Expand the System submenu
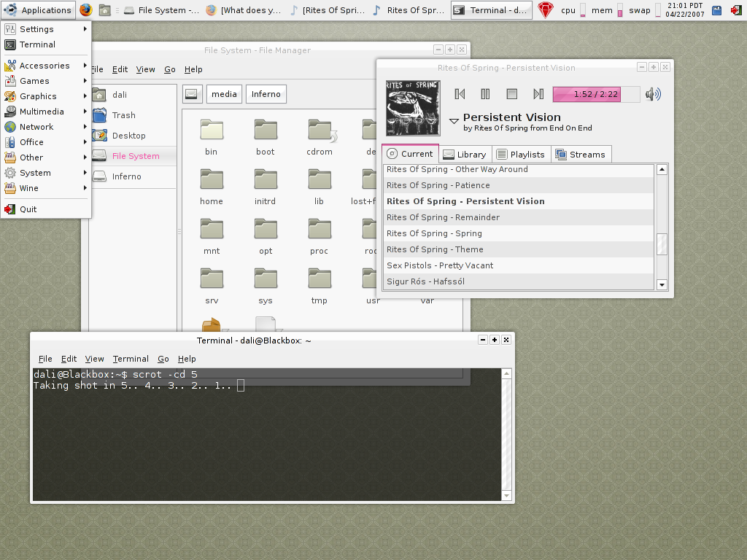Image resolution: width=747 pixels, height=560 pixels. coord(46,173)
